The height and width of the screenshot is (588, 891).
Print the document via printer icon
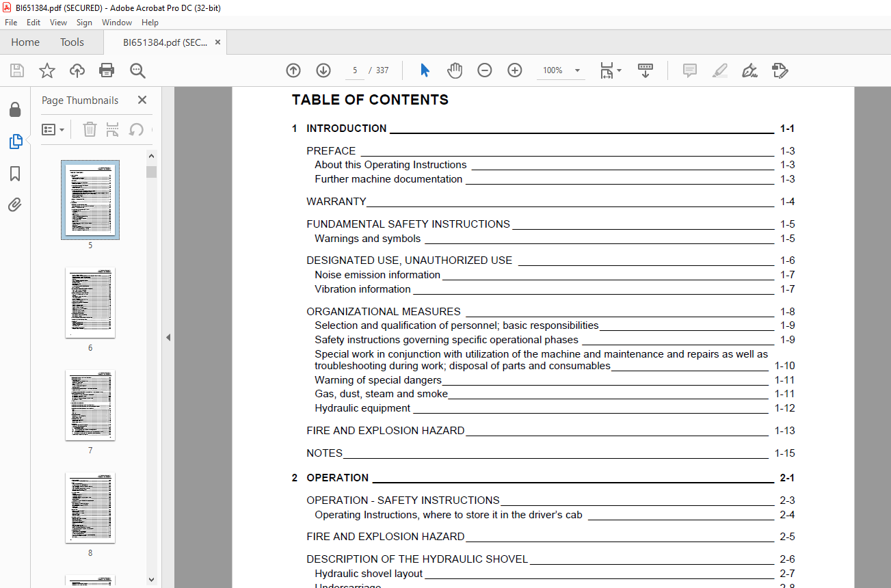click(107, 70)
